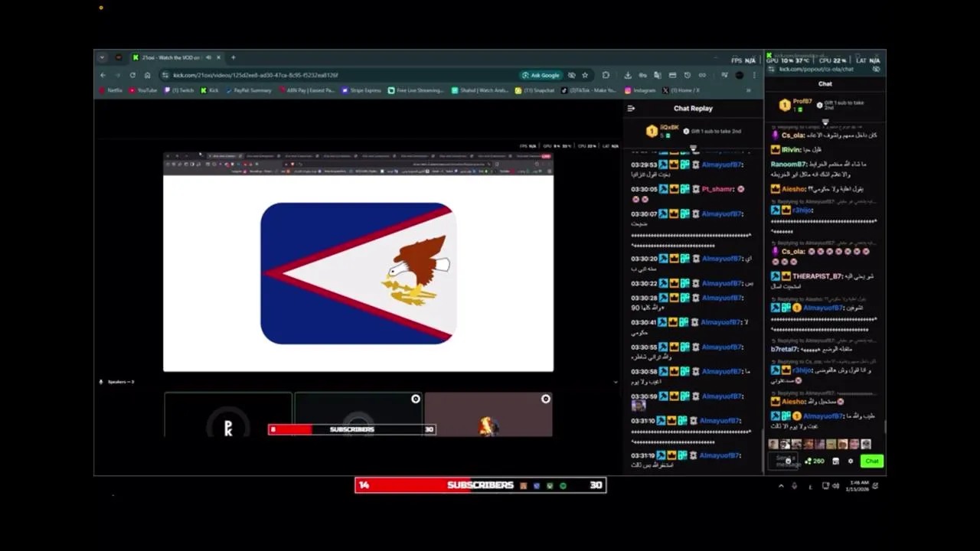Open chat settings gear icon
Image resolution: width=980 pixels, height=551 pixels.
[850, 461]
